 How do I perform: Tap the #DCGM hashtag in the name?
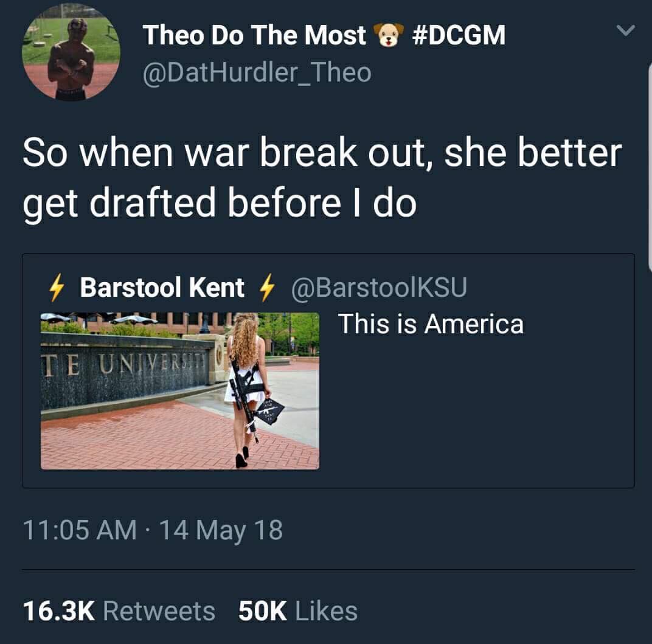click(459, 35)
